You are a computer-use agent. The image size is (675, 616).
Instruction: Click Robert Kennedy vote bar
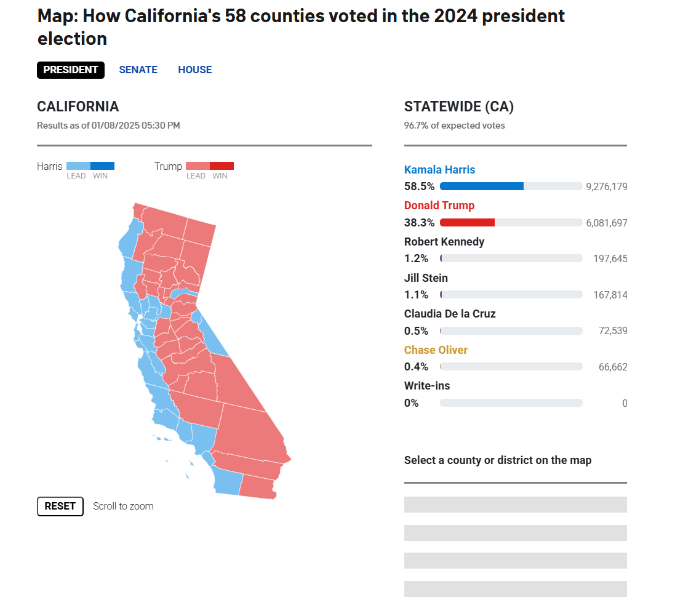(x=511, y=258)
